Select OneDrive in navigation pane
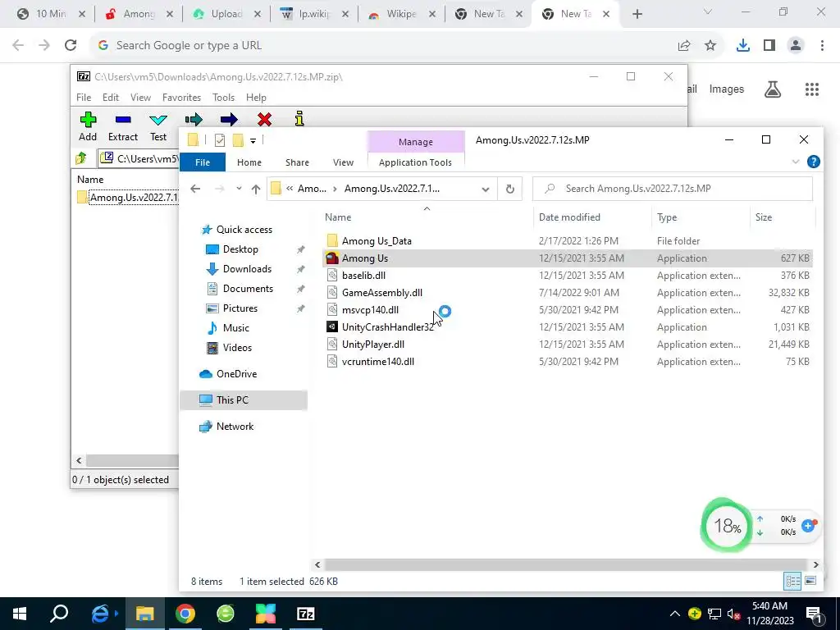The height and width of the screenshot is (630, 840). (x=236, y=374)
